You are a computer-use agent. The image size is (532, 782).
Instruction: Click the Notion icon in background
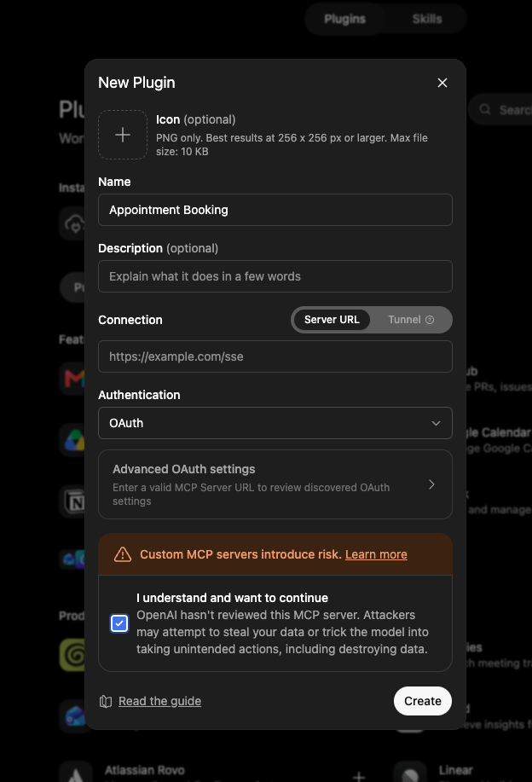(x=74, y=501)
